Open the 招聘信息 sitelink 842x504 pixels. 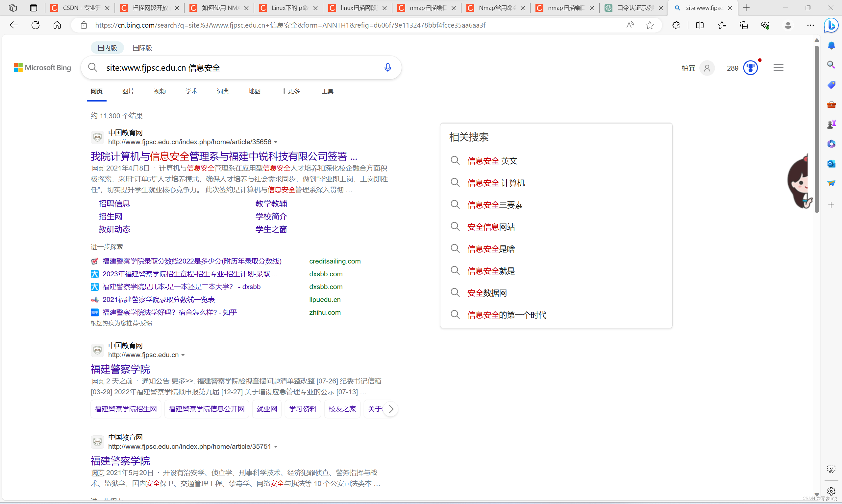coord(114,204)
